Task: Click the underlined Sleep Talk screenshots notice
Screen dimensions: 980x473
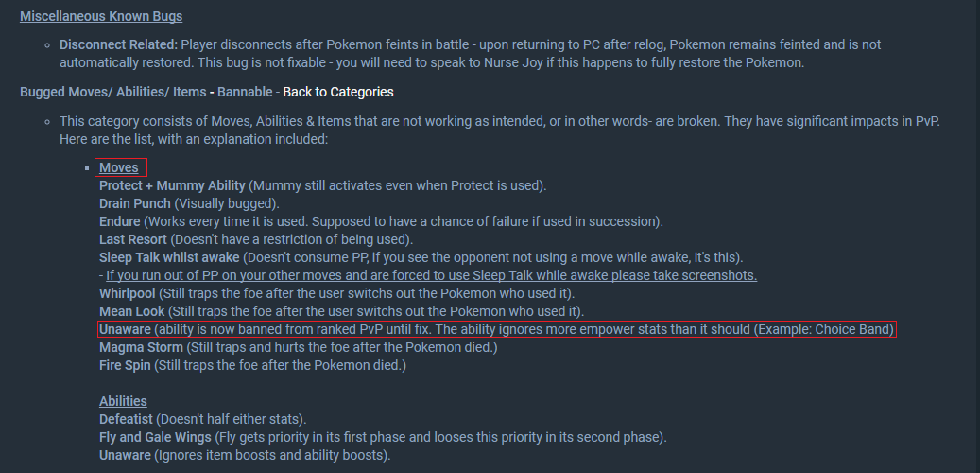Action: click(431, 275)
